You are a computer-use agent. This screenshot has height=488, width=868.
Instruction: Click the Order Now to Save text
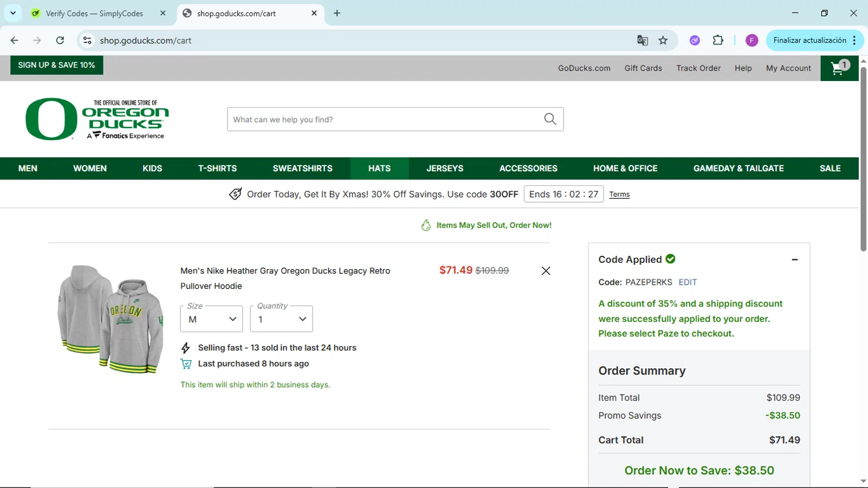tap(699, 471)
